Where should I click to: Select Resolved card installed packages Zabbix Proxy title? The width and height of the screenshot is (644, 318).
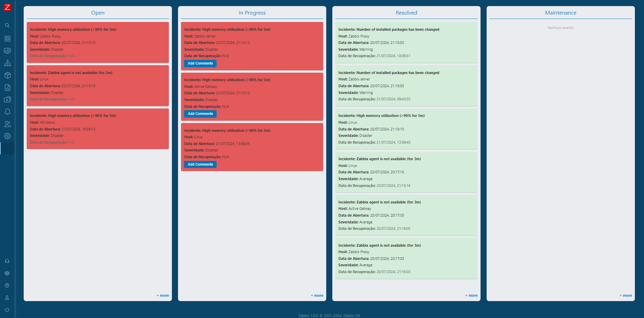tap(389, 30)
